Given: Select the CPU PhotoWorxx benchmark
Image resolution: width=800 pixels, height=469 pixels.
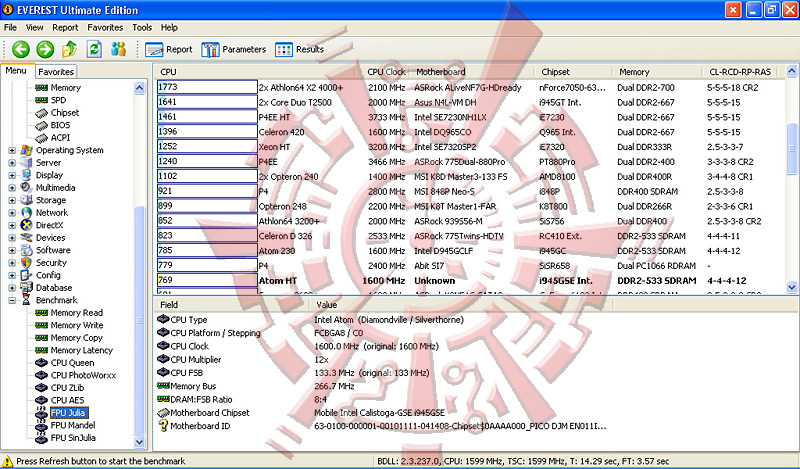Looking at the screenshot, I should point(83,375).
